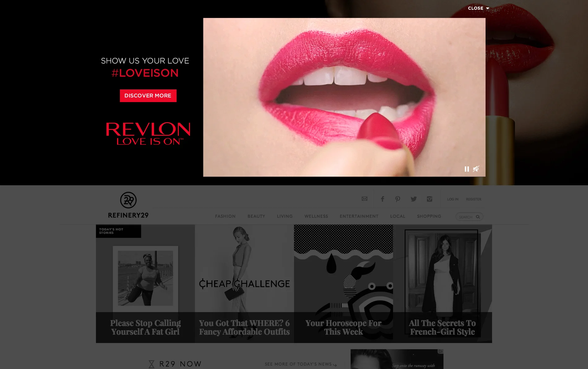Click the ad choices icon on banner
The width and height of the screenshot is (588, 369).
coord(441,351)
